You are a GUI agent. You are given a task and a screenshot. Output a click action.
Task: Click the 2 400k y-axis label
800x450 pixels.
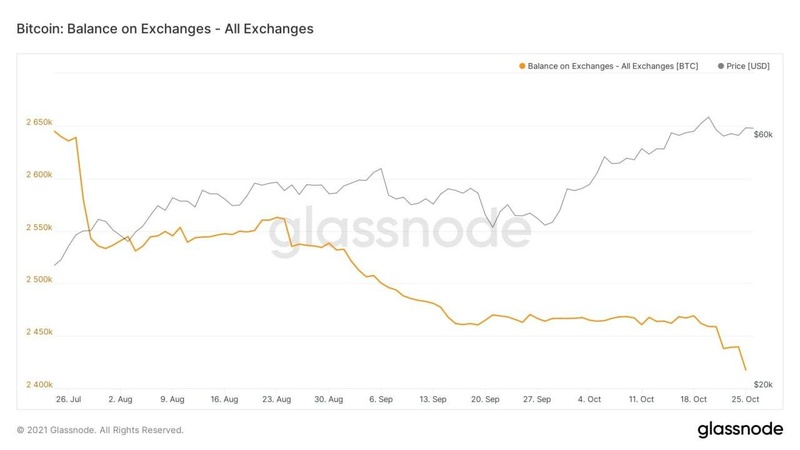[41, 385]
